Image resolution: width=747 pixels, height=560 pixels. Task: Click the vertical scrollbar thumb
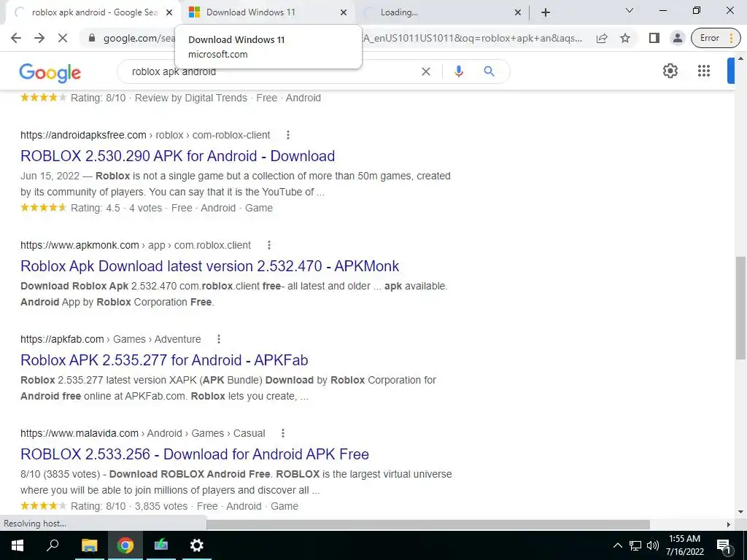(740, 308)
